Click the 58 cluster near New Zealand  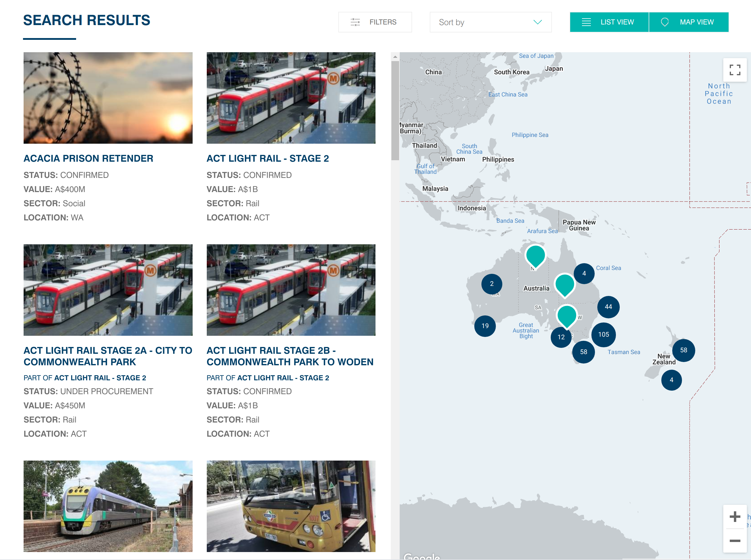pyautogui.click(x=683, y=350)
